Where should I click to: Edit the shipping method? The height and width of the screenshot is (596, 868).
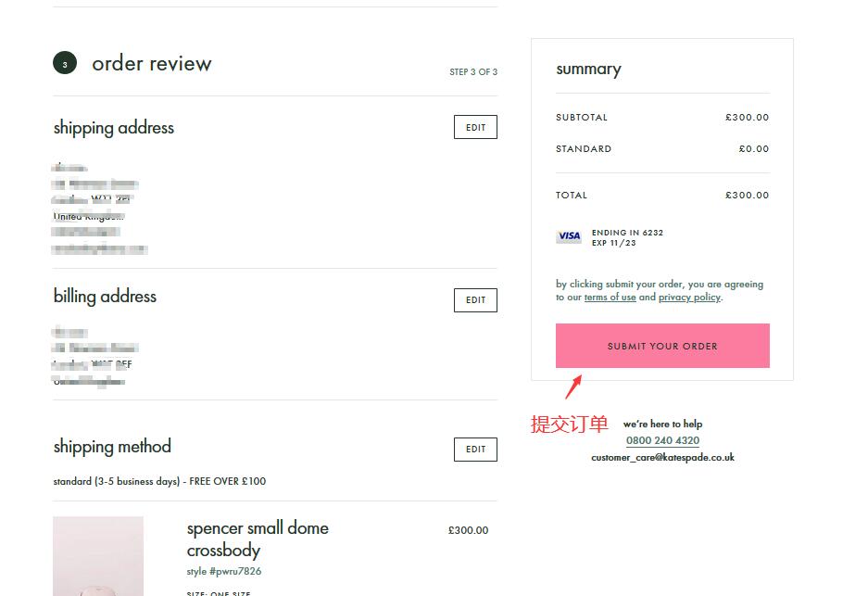click(x=475, y=450)
